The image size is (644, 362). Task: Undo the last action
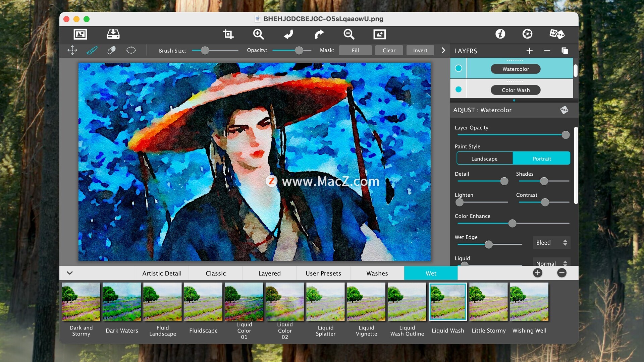(288, 34)
